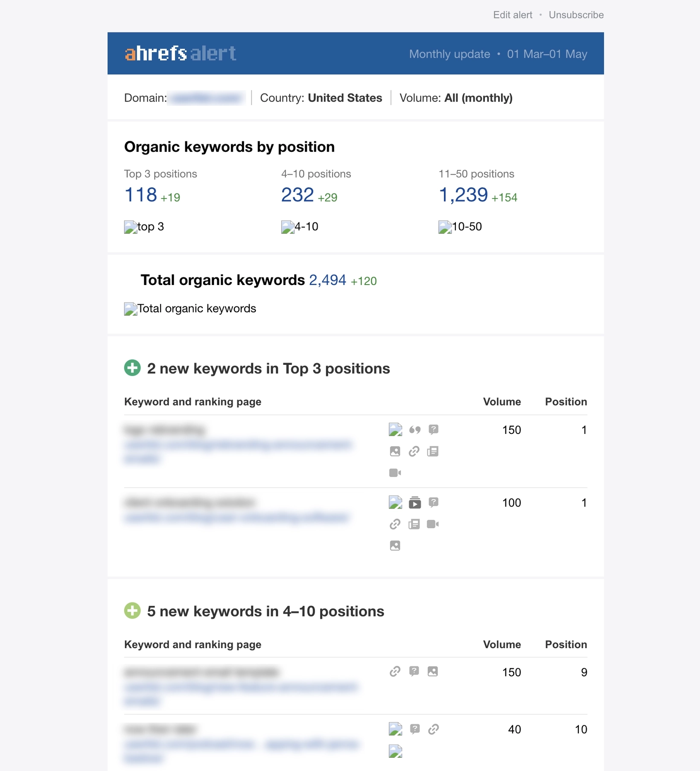Click the image pack icon under second keyword
This screenshot has width=700, height=771.
tap(395, 545)
